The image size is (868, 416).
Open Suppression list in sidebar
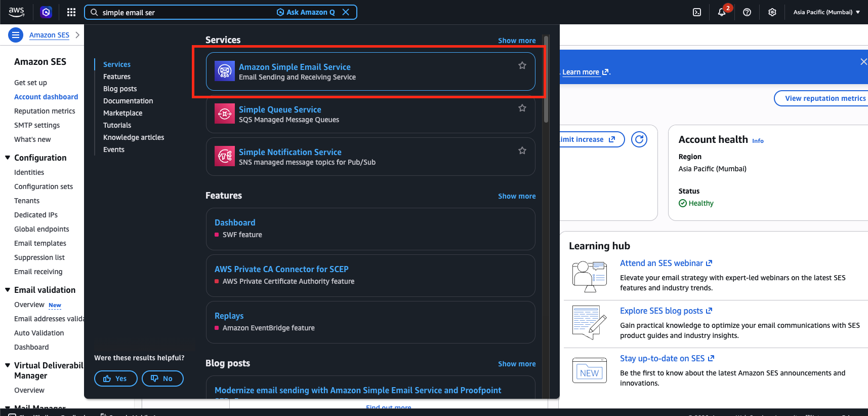tap(39, 257)
